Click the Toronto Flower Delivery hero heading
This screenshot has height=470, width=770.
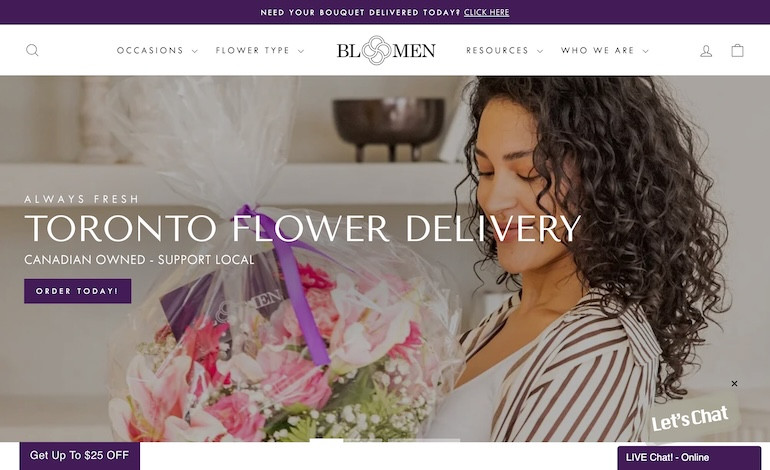click(302, 228)
